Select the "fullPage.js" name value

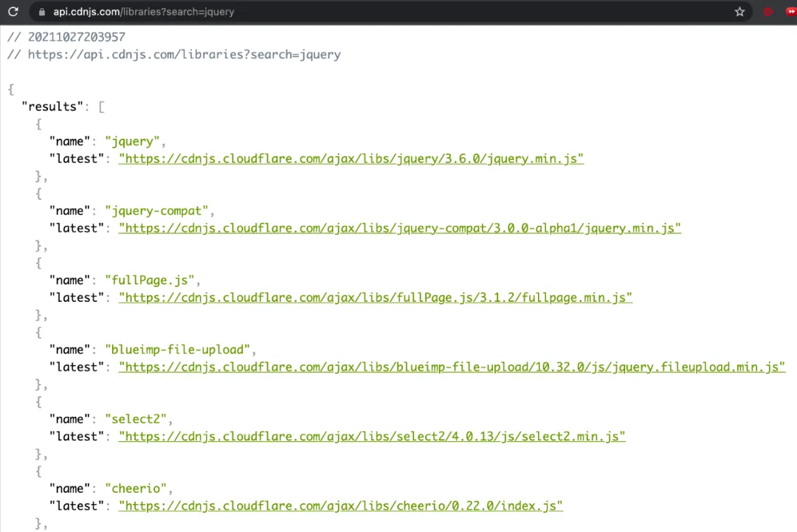coord(149,280)
